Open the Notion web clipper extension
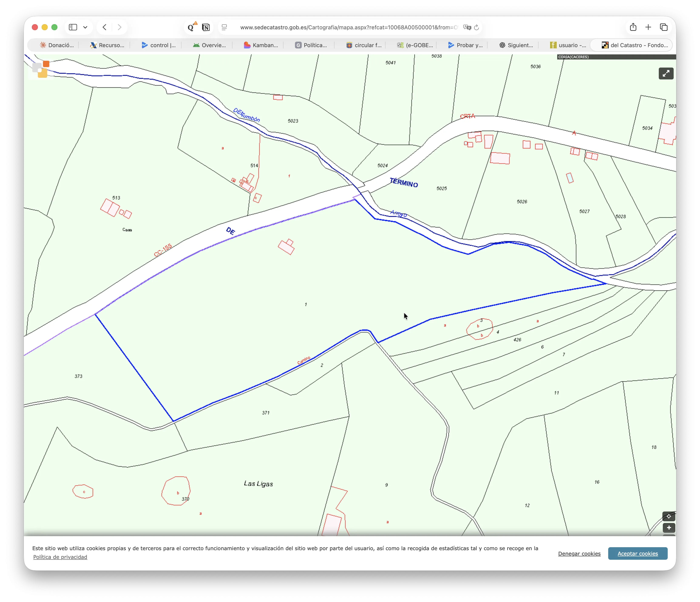The width and height of the screenshot is (700, 602). point(206,27)
